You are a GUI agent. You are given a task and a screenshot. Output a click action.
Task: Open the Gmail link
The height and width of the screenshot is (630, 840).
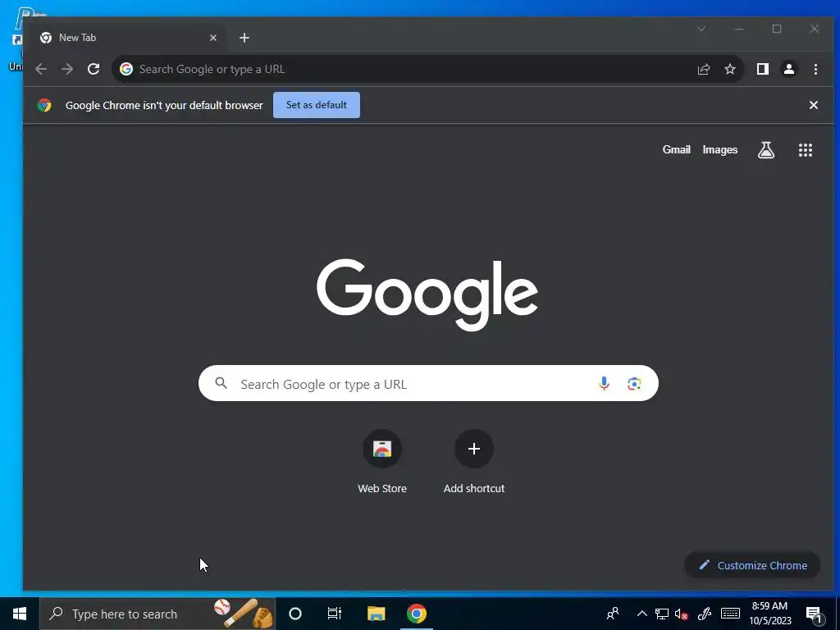tap(676, 150)
